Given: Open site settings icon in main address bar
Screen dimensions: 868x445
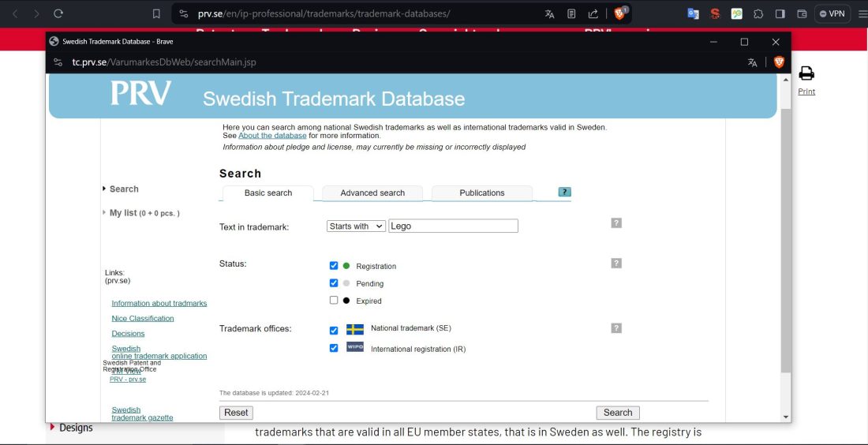Looking at the screenshot, I should [184, 14].
